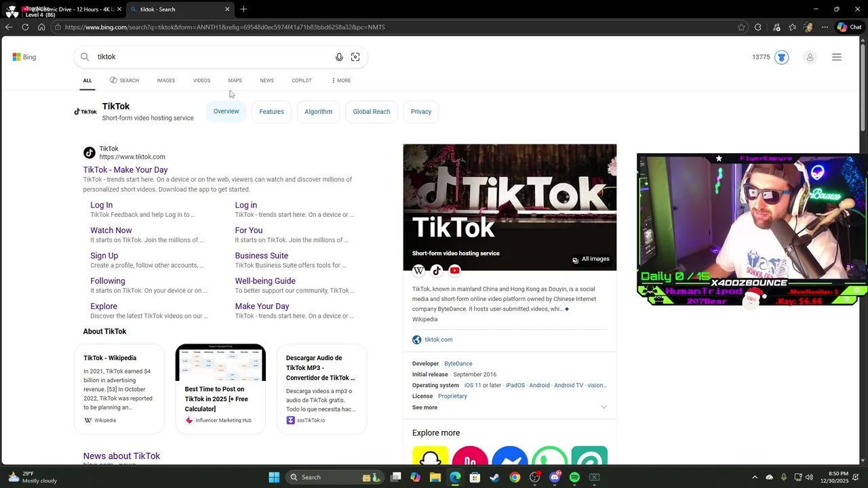This screenshot has height=488, width=868.
Task: Select the Overview chip
Action: pyautogui.click(x=226, y=111)
